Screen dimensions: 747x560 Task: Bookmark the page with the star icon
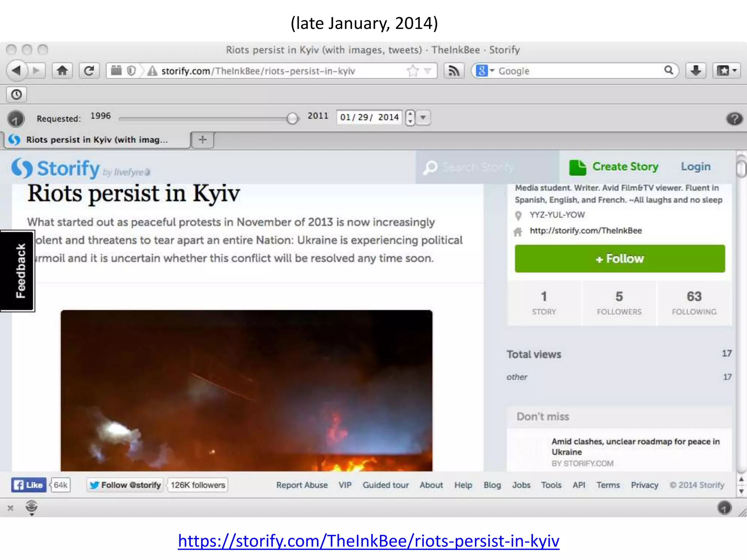coord(413,70)
